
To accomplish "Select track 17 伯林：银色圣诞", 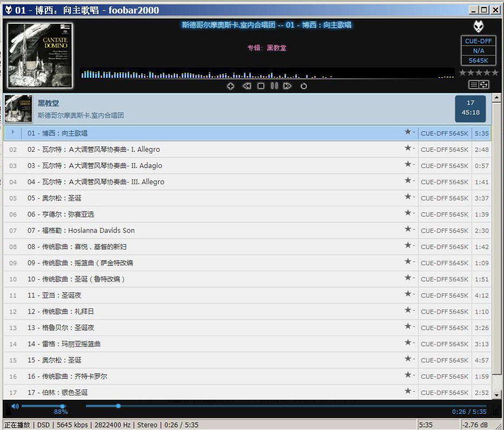I will [247, 392].
